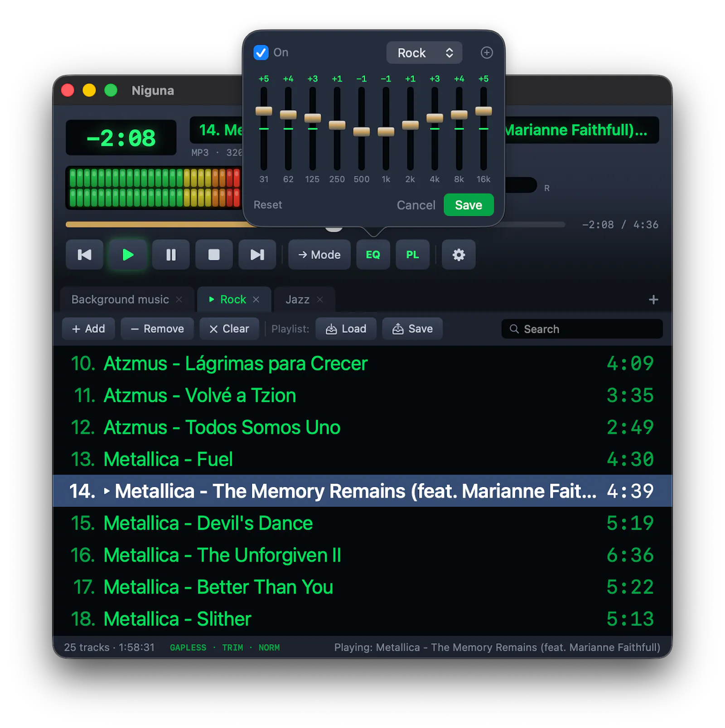The height and width of the screenshot is (728, 725).
Task: Reset the equalizer bands
Action: pyautogui.click(x=268, y=205)
